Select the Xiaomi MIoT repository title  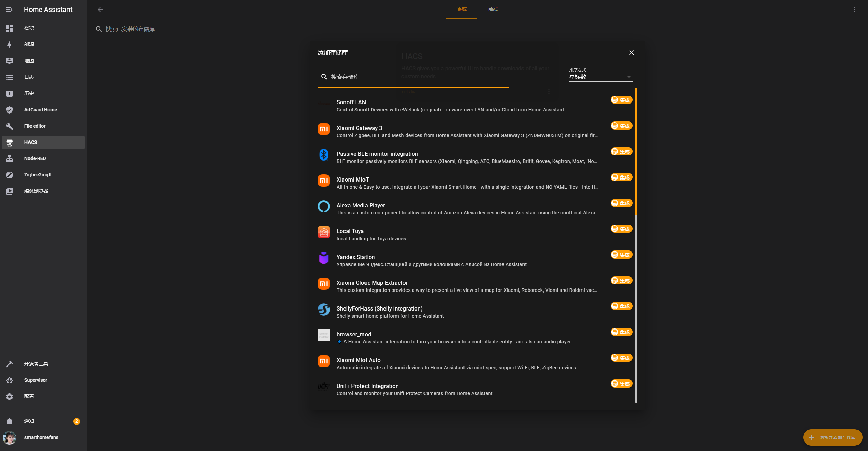(x=353, y=180)
